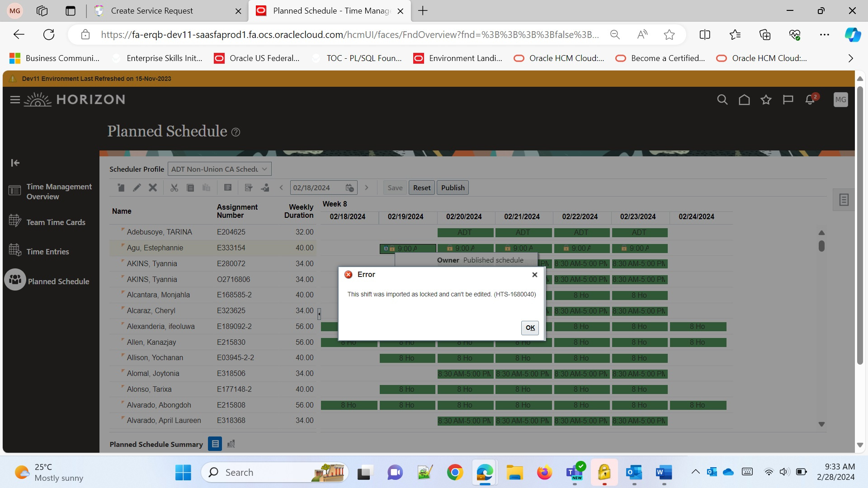
Task: Select the Cut shift scissors tool
Action: [x=174, y=188]
